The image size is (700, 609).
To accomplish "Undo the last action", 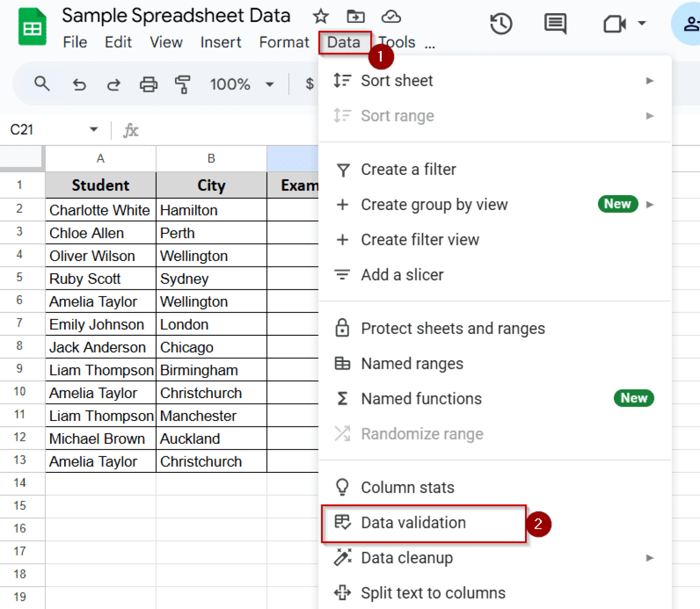I will pos(79,84).
